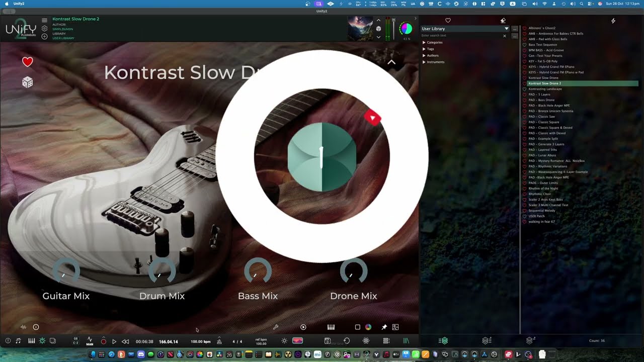Toggle the footer keyboard icon

[x=32, y=341]
